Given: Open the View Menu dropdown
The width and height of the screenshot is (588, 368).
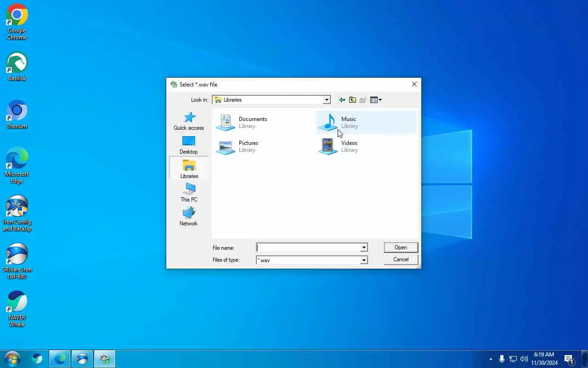Looking at the screenshot, I should pyautogui.click(x=376, y=100).
